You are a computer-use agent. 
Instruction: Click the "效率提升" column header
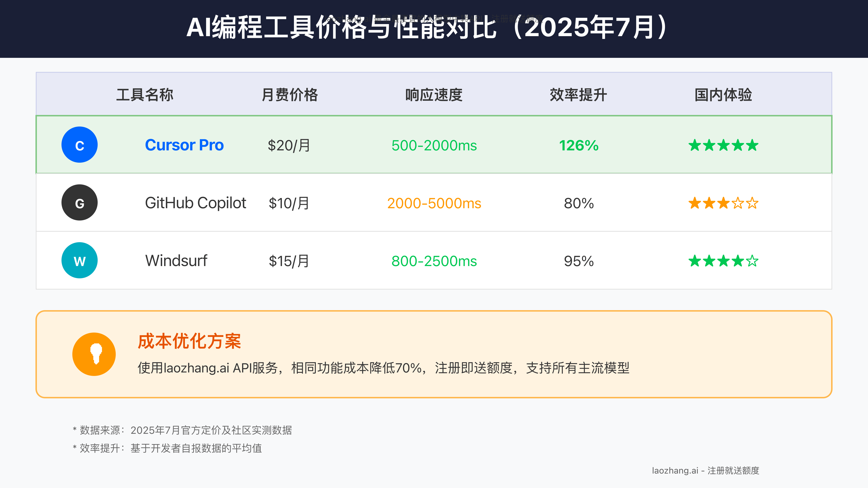coord(579,95)
